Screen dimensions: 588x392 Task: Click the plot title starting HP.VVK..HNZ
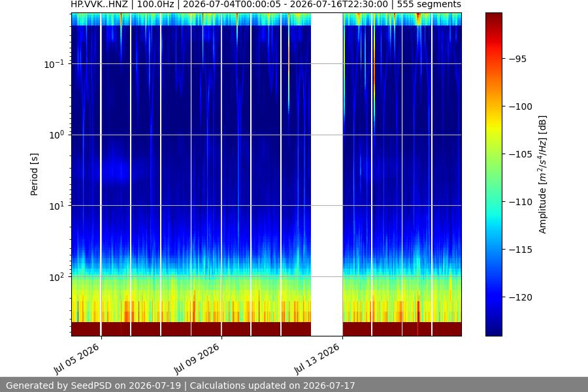pos(266,5)
